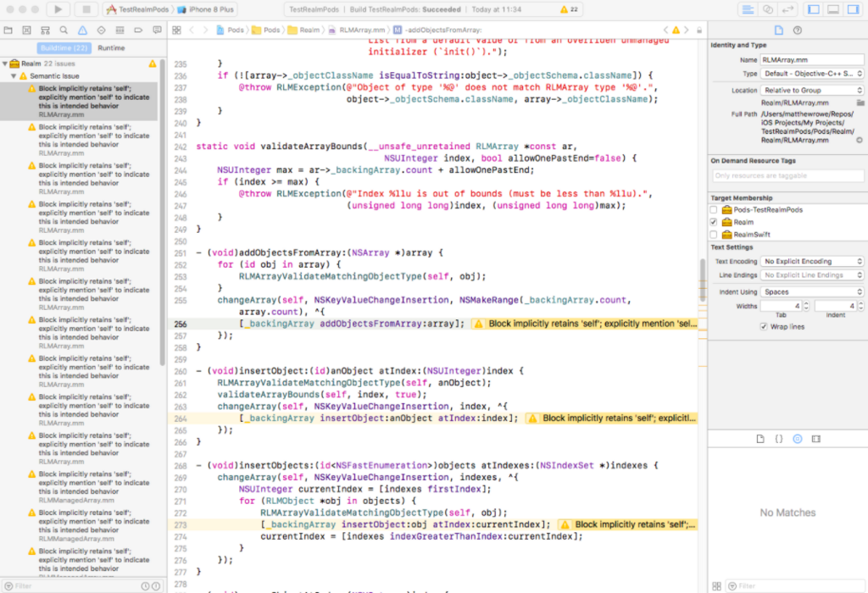Screen dimensions: 868x593
Task: Click the On Demand Resource Tags field
Action: (788, 176)
